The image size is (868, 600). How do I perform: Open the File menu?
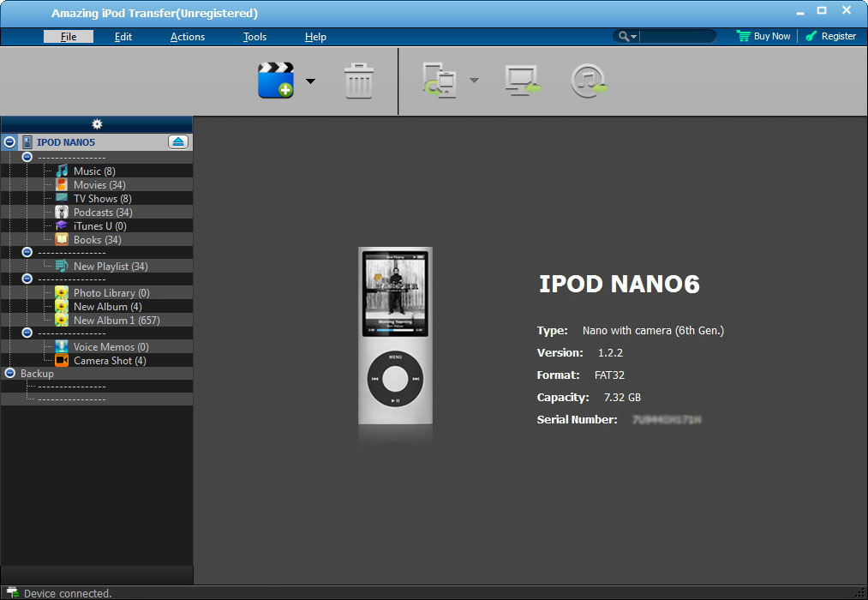tap(69, 37)
